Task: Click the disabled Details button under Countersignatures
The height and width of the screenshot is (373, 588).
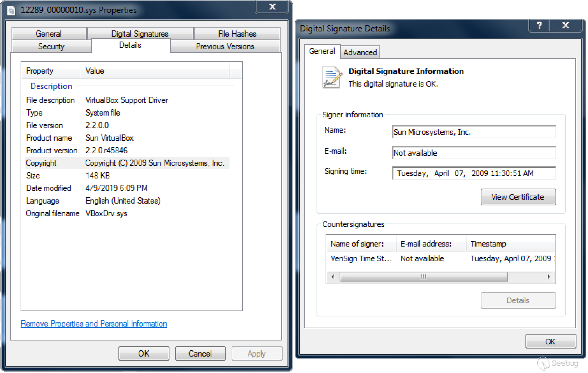Action: point(518,300)
